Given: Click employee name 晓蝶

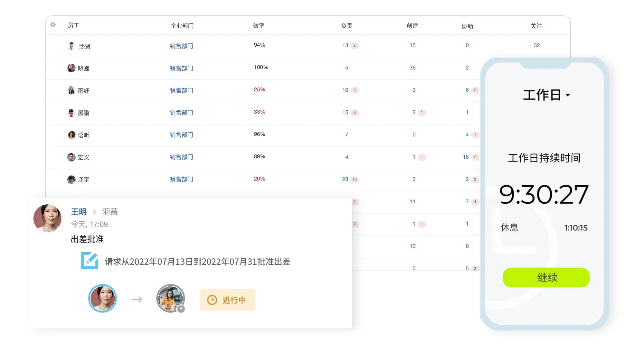Looking at the screenshot, I should pyautogui.click(x=84, y=69).
